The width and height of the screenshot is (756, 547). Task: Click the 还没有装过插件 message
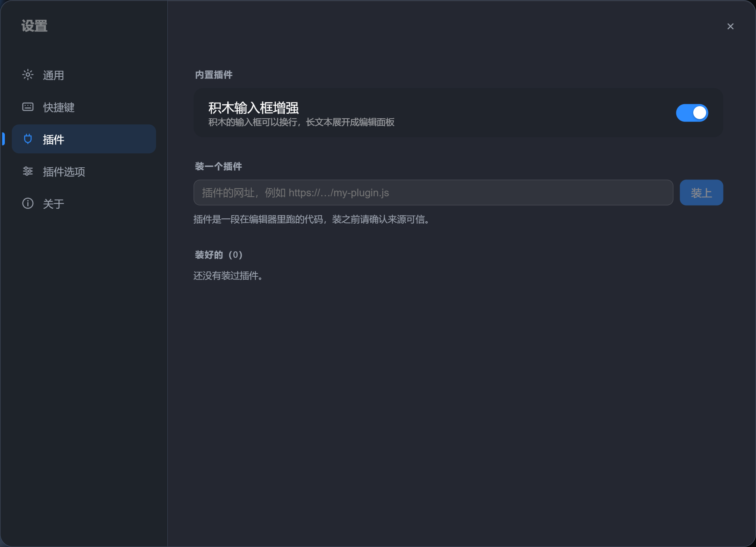[x=228, y=276]
